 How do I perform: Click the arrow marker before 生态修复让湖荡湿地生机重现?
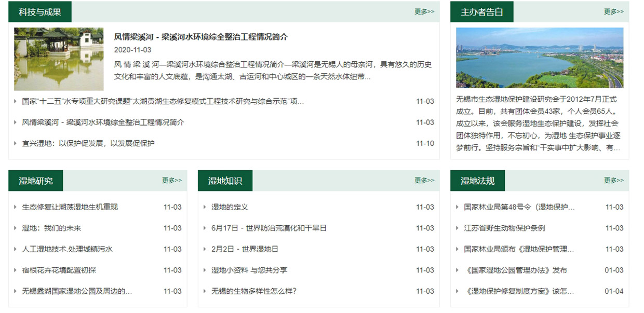pos(16,206)
